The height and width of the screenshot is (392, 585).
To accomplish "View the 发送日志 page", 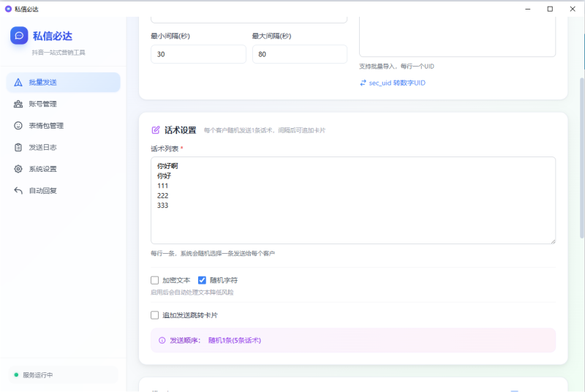I will pos(63,147).
